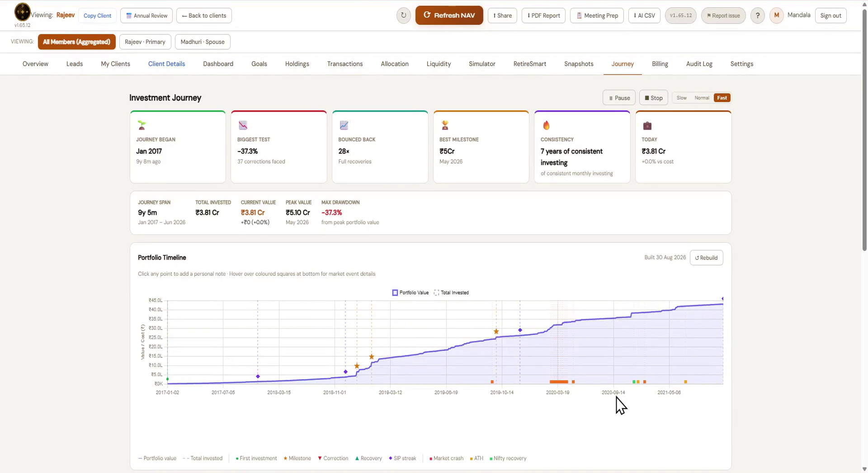Screen dimensions: 868x473
Task: Click the rising chart icon on Bounced Back card
Action: pos(344,125)
